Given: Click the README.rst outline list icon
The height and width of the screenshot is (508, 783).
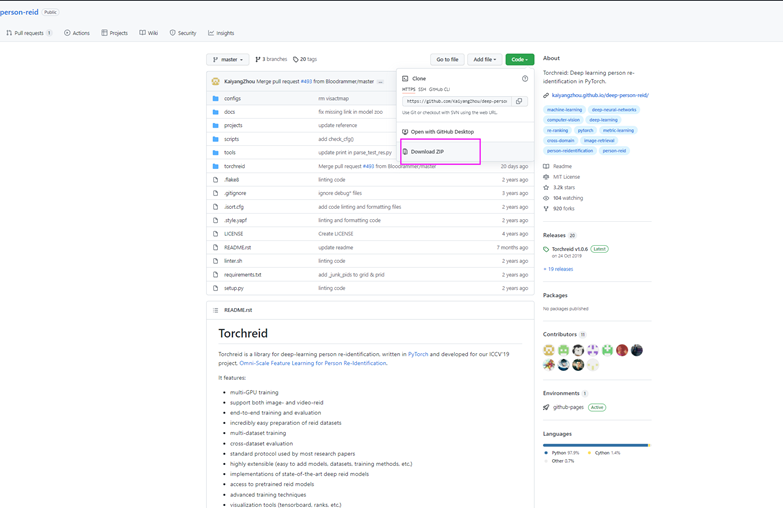Looking at the screenshot, I should pyautogui.click(x=216, y=310).
